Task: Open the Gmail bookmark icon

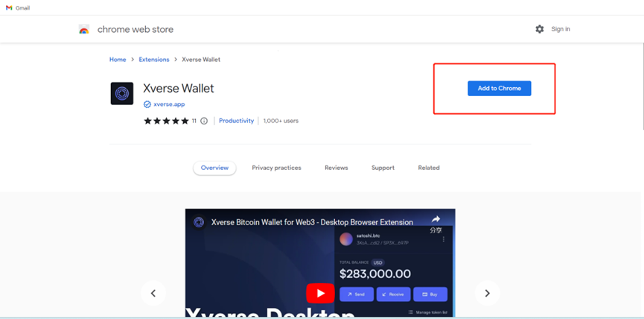Action: 8,7
